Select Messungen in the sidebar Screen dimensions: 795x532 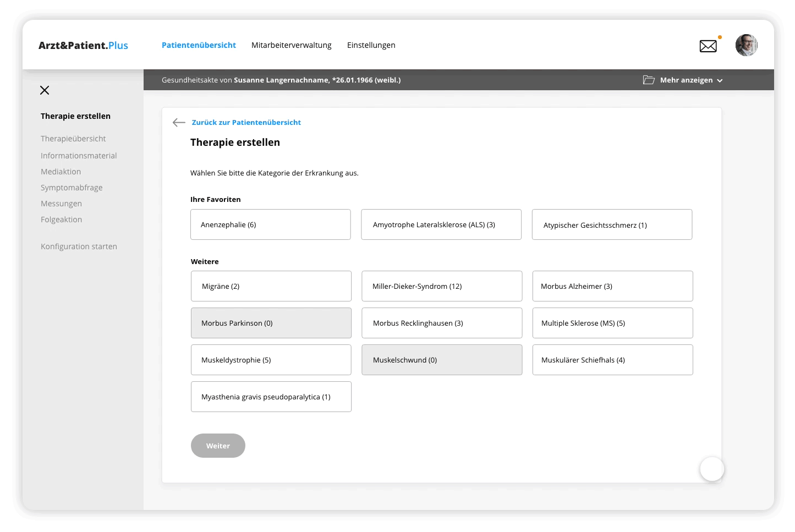(61, 204)
